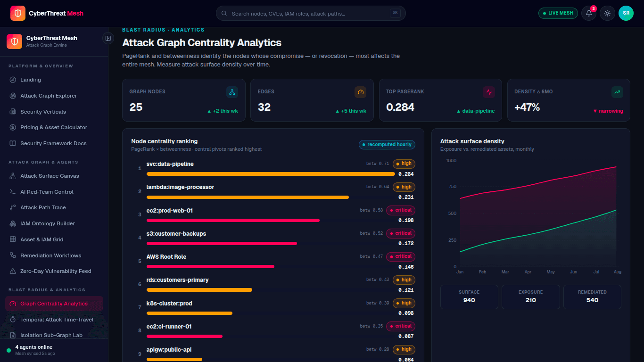The width and height of the screenshot is (644, 362).
Task: Click the IAM Ontology Builder blocks icon
Action: coord(13,223)
